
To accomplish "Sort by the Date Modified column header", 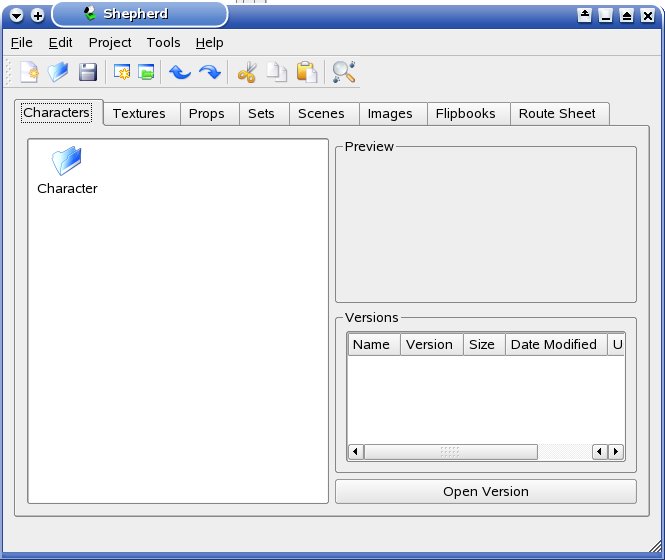I will click(556, 344).
